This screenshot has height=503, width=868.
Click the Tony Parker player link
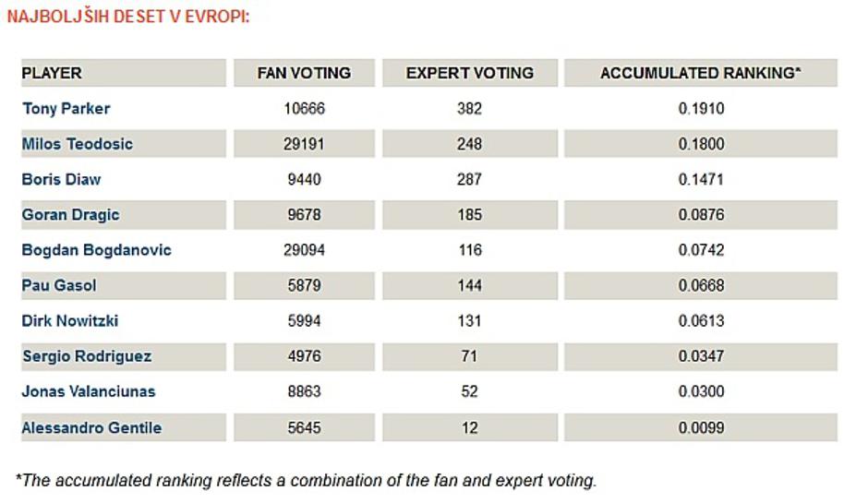[x=66, y=109]
